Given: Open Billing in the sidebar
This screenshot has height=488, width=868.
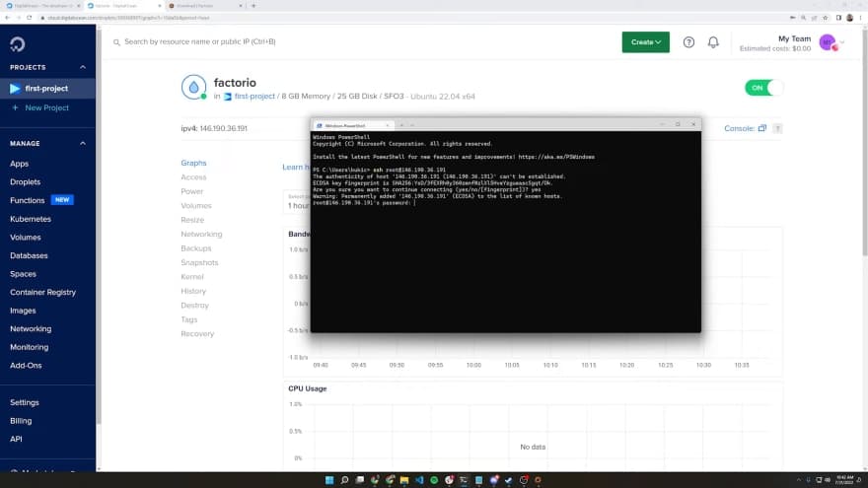Looking at the screenshot, I should 21,421.
